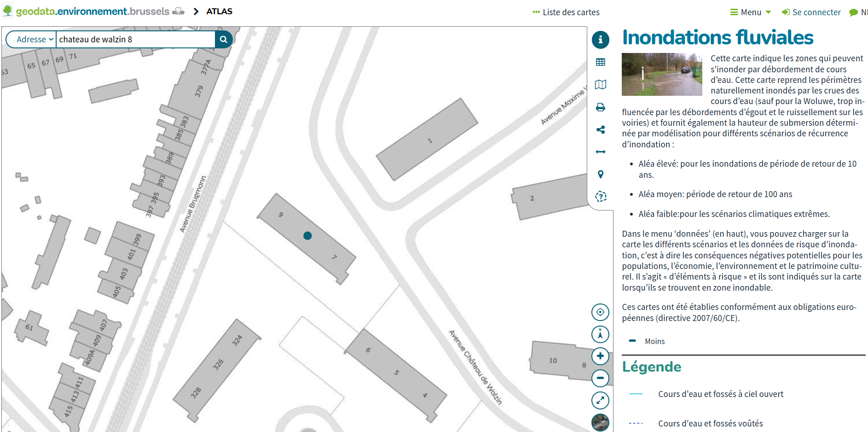Open Liste des cartes

click(x=566, y=12)
